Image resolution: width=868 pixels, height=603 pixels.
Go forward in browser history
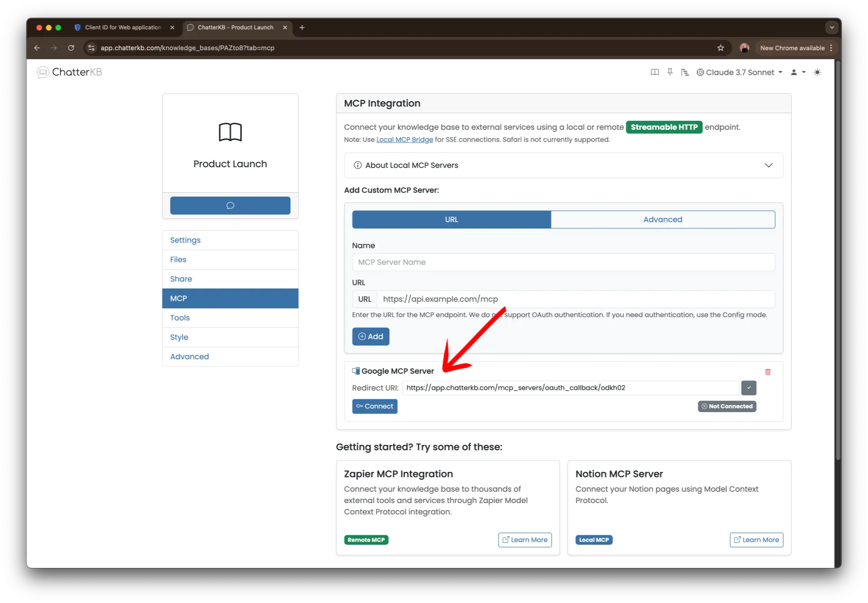[x=54, y=48]
